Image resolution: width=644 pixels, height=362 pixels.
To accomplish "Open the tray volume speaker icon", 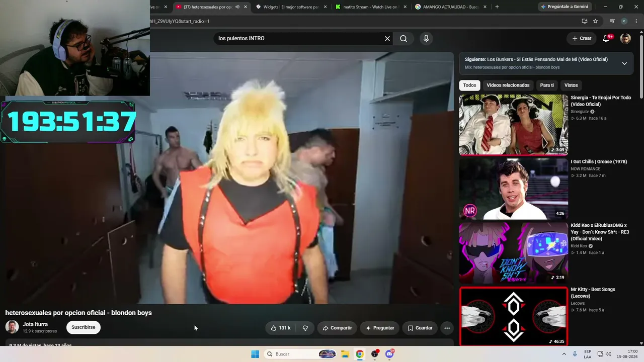I will 608,354.
